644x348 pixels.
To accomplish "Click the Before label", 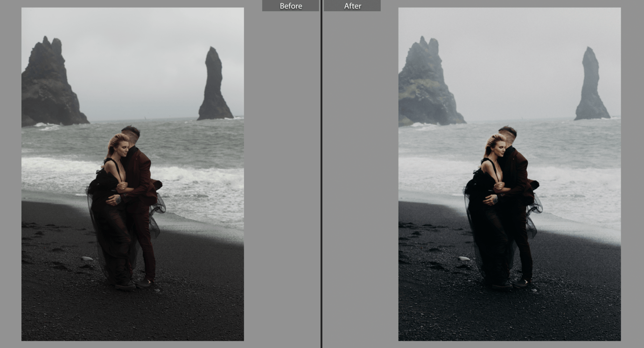I will (291, 6).
